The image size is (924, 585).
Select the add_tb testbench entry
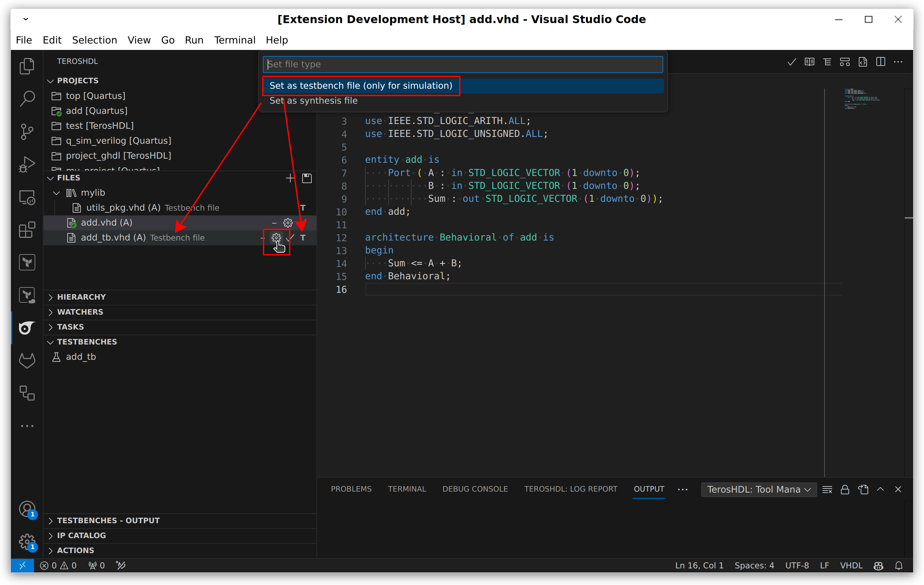(x=180, y=357)
